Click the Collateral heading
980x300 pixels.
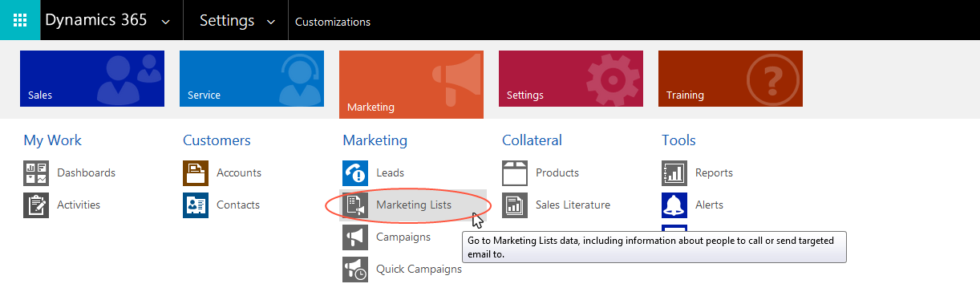(532, 140)
